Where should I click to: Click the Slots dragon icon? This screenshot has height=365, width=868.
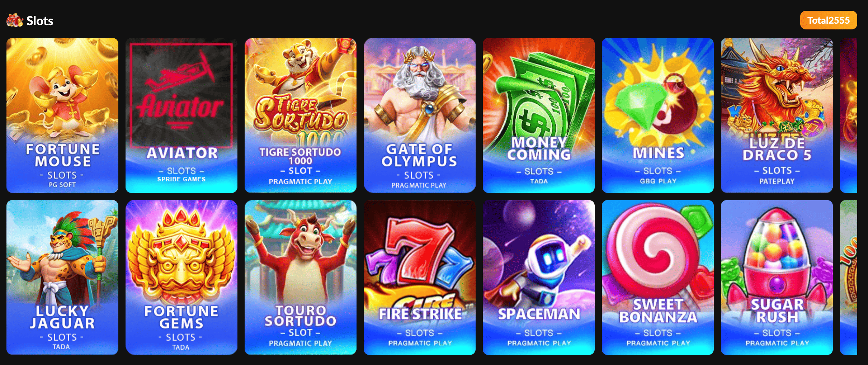[x=15, y=20]
